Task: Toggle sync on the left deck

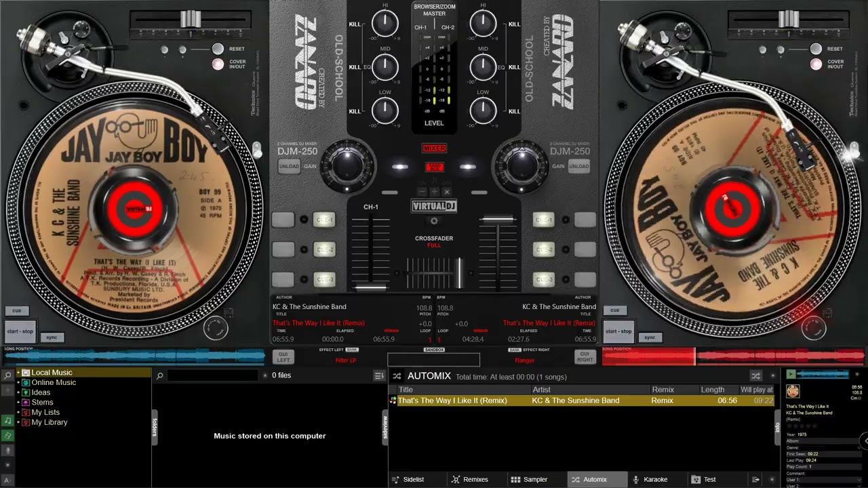Action: click(x=52, y=338)
